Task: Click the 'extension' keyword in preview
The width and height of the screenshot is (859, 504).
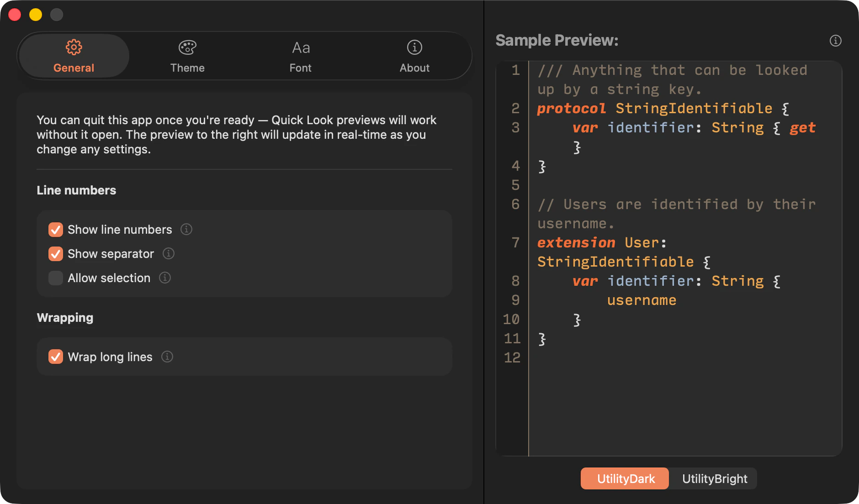Action: tap(576, 243)
